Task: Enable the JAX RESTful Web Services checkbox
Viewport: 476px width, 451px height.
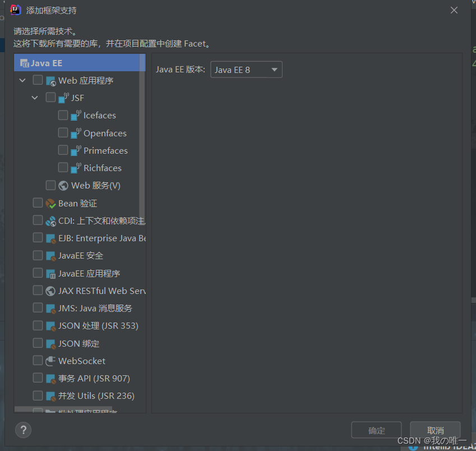Action: coord(38,291)
